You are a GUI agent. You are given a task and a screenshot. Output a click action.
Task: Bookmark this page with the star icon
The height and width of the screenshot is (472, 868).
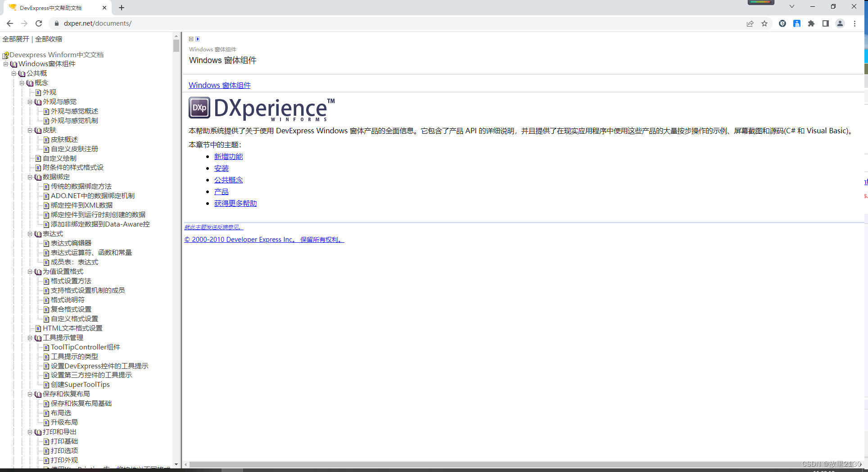[x=764, y=23]
